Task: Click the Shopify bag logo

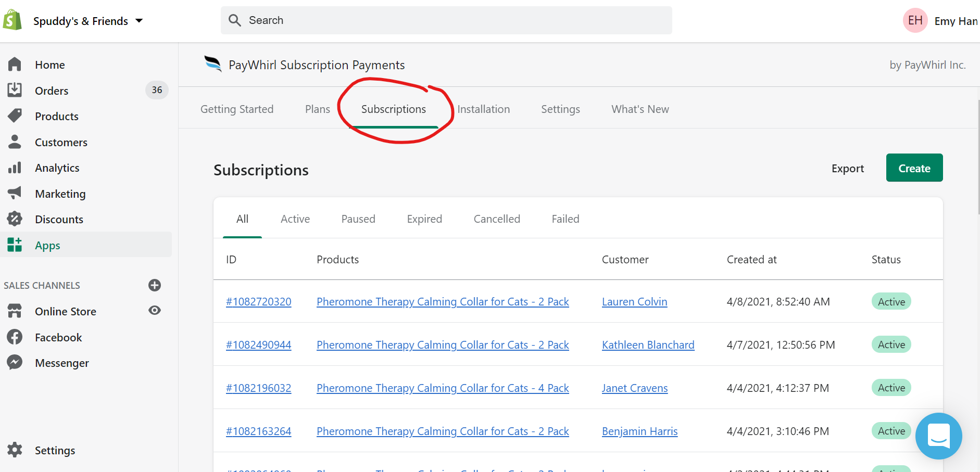Action: tap(12, 20)
